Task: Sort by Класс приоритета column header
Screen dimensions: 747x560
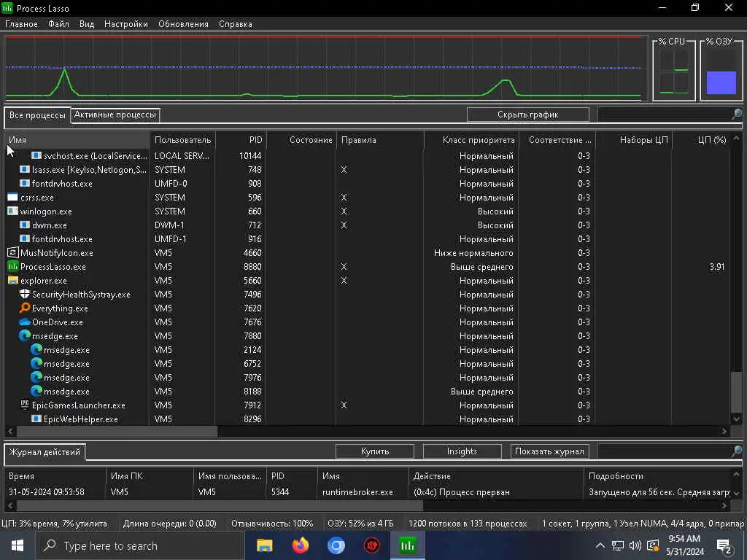Action: [471, 140]
